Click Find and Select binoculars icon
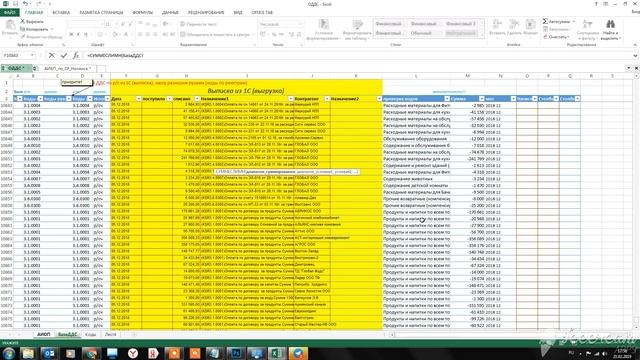This screenshot has width=640, height=360. pyautogui.click(x=610, y=24)
